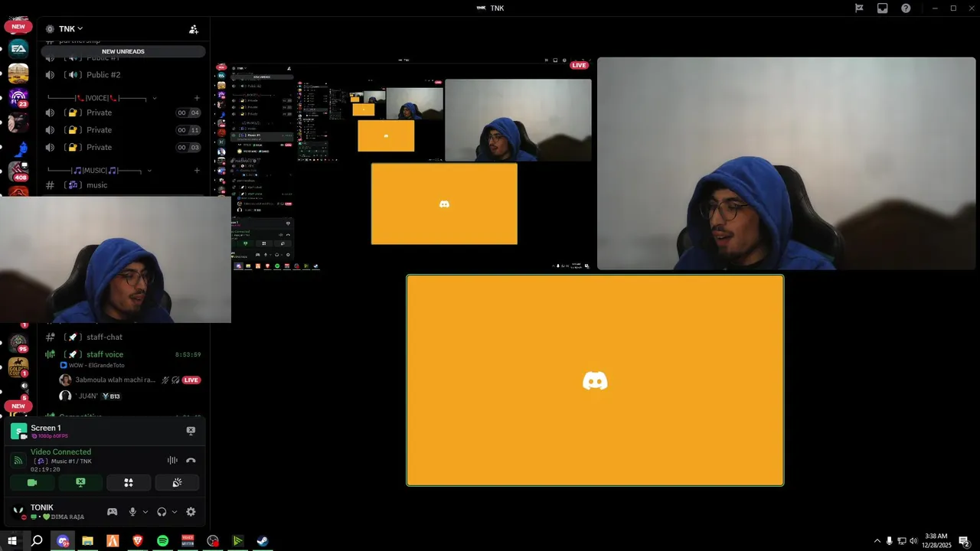The height and width of the screenshot is (551, 980).
Task: Open the staff-chat text channel
Action: pos(123,337)
